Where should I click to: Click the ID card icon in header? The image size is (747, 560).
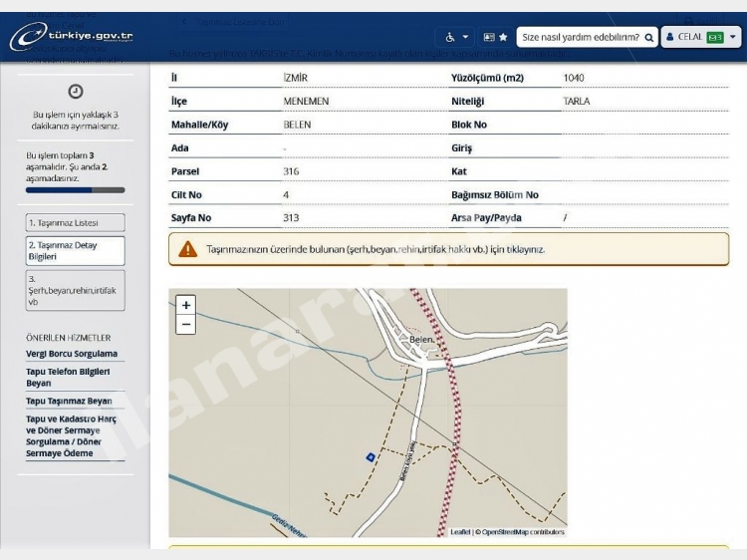[489, 37]
